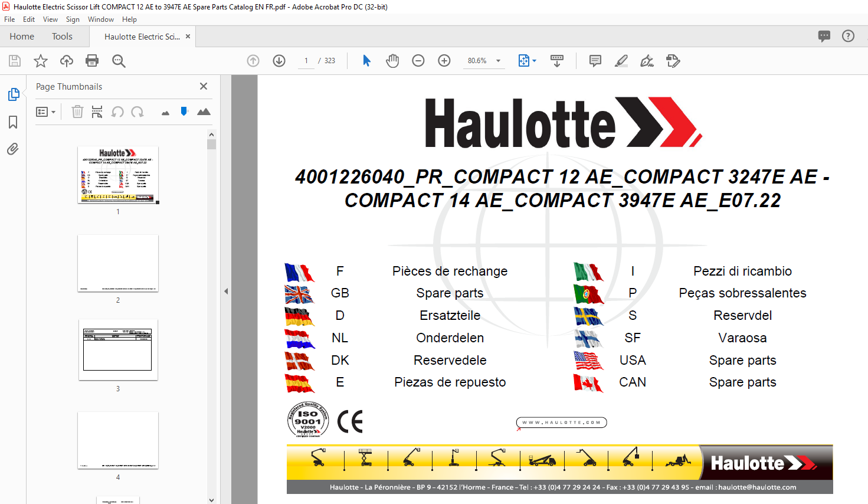
Task: Switch to the Tools tab
Action: 62,37
